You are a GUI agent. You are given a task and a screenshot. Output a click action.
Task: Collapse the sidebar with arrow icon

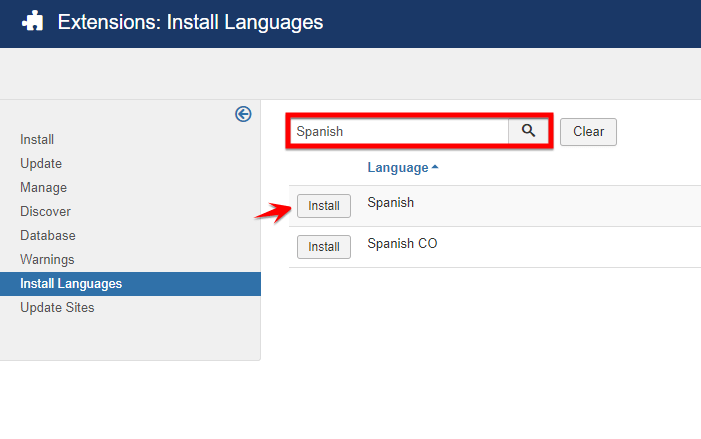tap(243, 114)
